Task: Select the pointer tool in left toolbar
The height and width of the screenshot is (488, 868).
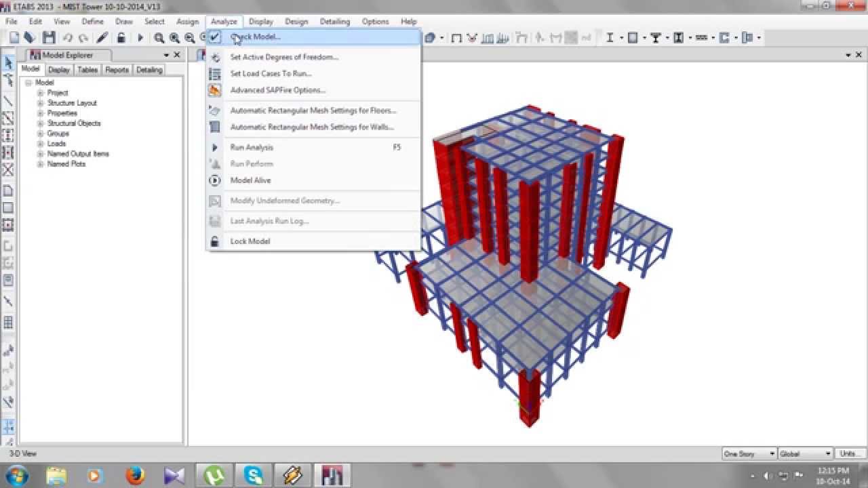Action: [x=8, y=63]
